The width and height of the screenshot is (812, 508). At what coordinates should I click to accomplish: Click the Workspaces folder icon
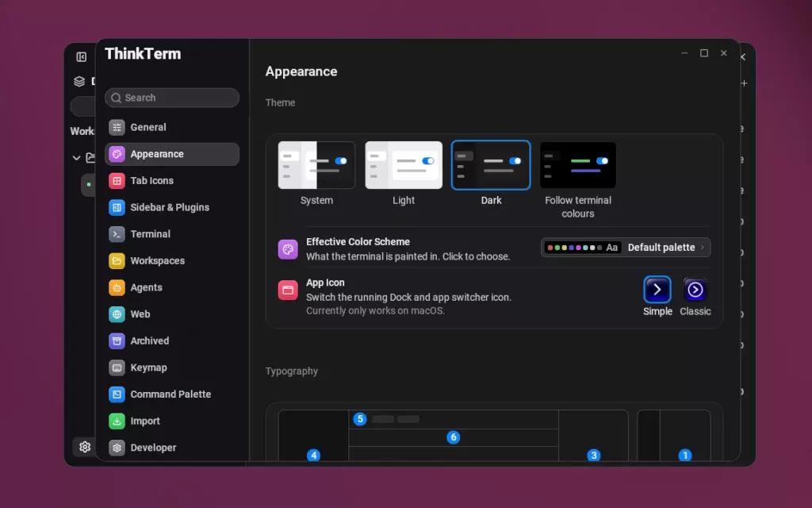click(x=117, y=260)
